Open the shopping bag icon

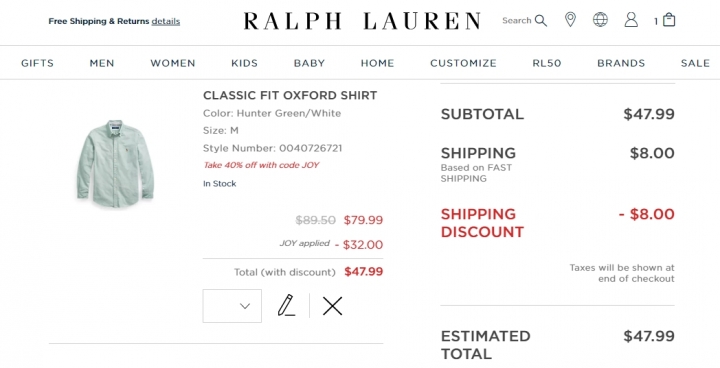click(669, 20)
